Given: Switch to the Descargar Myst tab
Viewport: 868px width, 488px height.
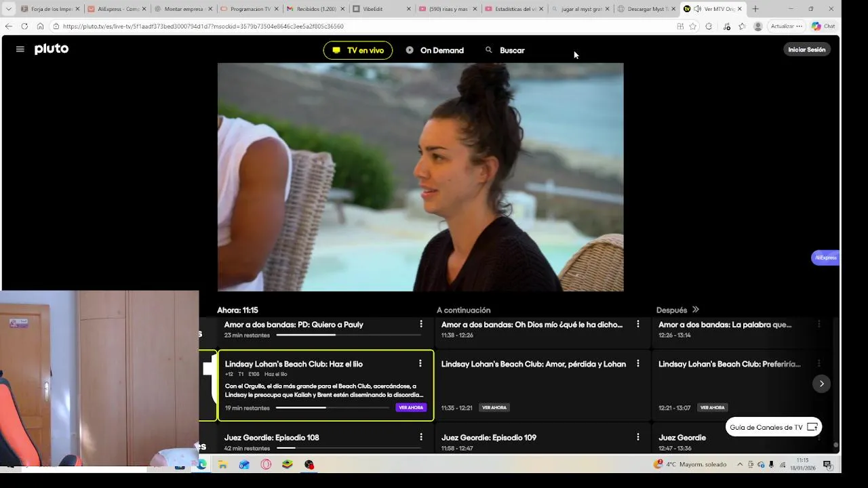Looking at the screenshot, I should pyautogui.click(x=646, y=9).
